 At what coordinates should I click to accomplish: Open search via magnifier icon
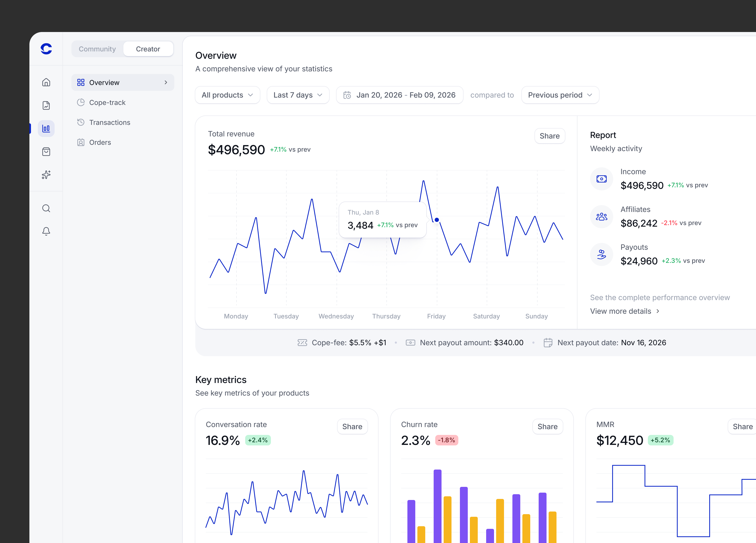(46, 208)
